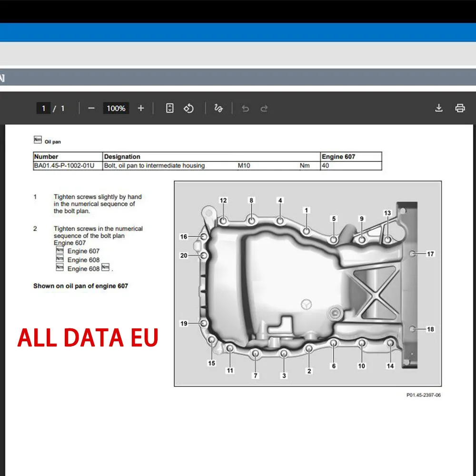This screenshot has height=476, width=476.
Task: Click the Mercedes star logo on oil pan
Action: click(306, 304)
